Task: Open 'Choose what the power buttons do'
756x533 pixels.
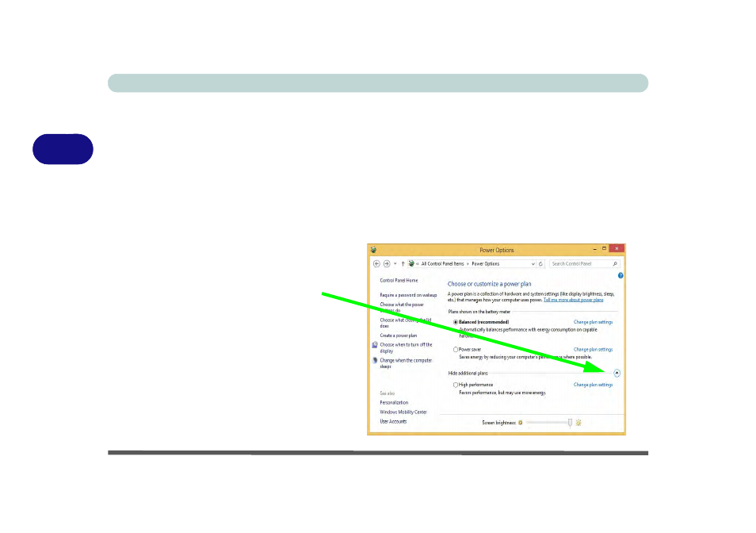Action: point(402,307)
